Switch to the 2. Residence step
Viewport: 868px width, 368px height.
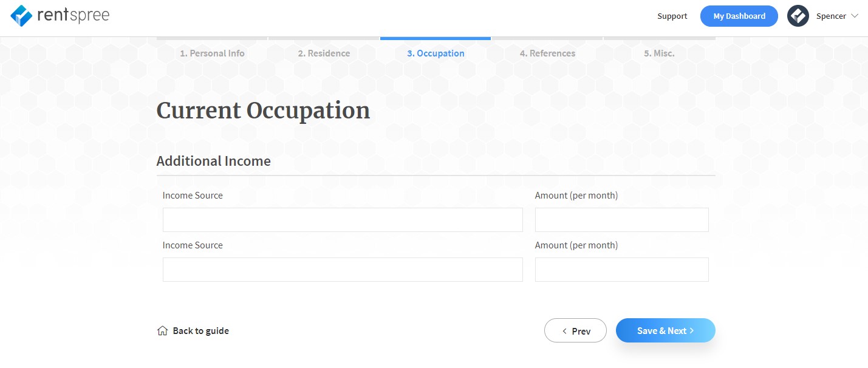pos(324,53)
